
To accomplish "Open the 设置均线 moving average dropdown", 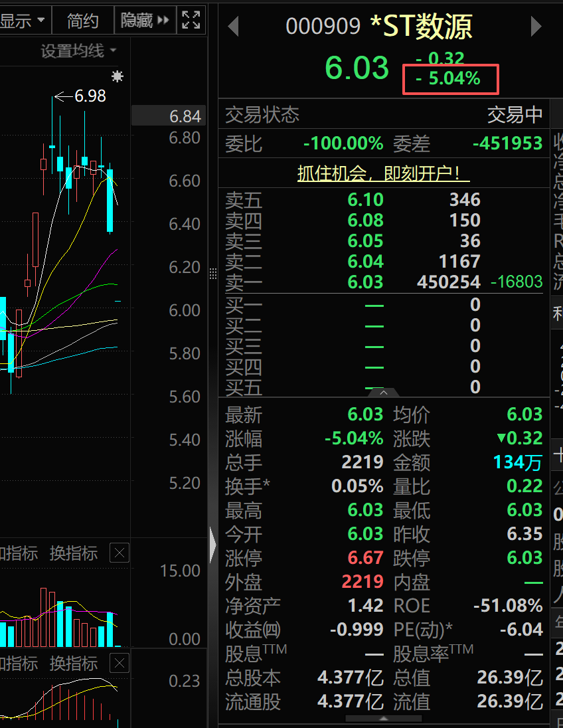I will tap(78, 51).
